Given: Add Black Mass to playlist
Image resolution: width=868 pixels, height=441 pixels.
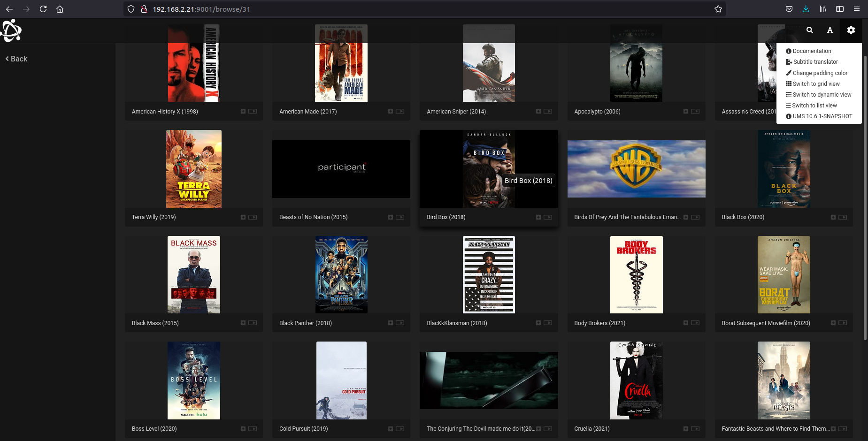Looking at the screenshot, I should tap(243, 323).
